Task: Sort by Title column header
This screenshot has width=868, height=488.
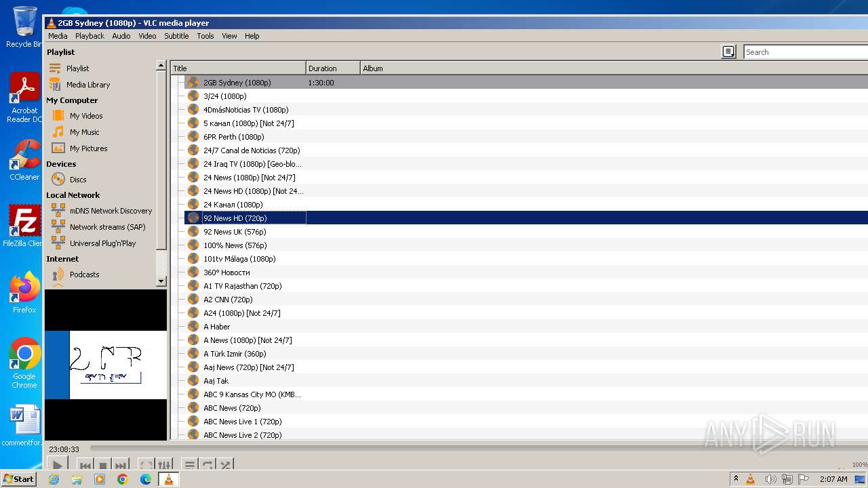Action: 238,68
